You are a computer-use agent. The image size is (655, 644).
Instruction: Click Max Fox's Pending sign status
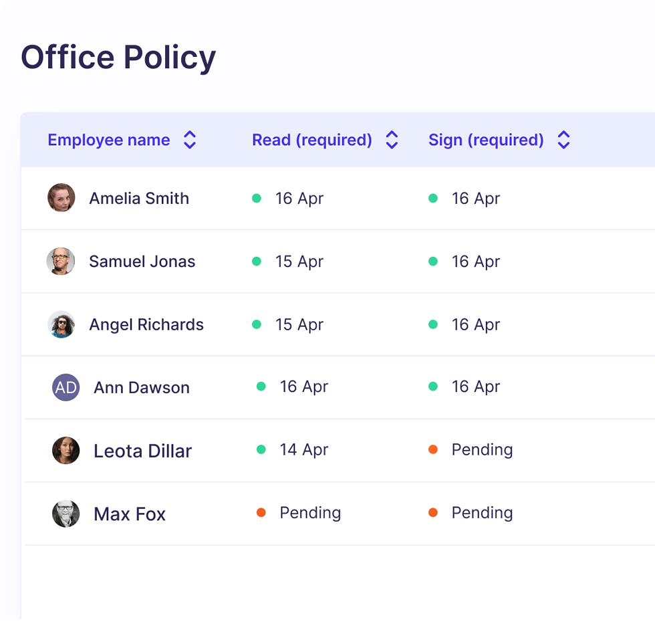point(482,513)
